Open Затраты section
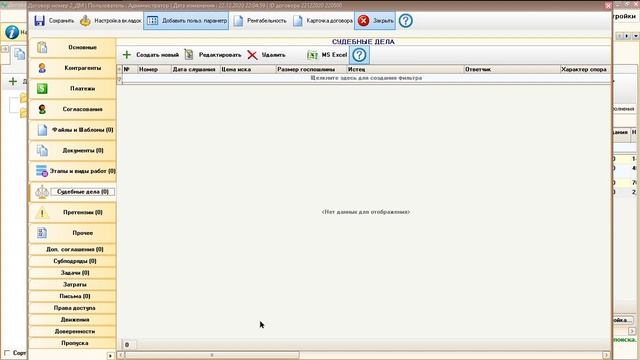 coord(73,284)
